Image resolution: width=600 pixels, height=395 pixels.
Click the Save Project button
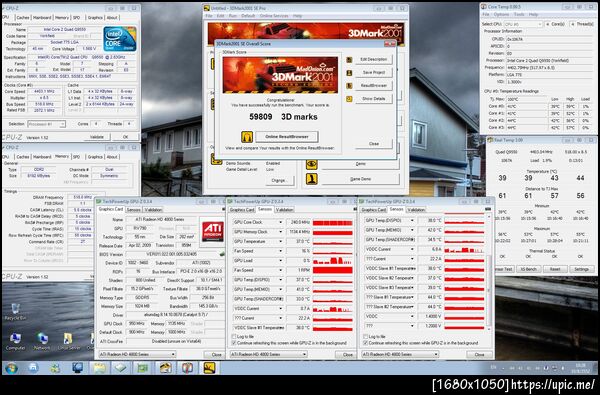tap(374, 73)
